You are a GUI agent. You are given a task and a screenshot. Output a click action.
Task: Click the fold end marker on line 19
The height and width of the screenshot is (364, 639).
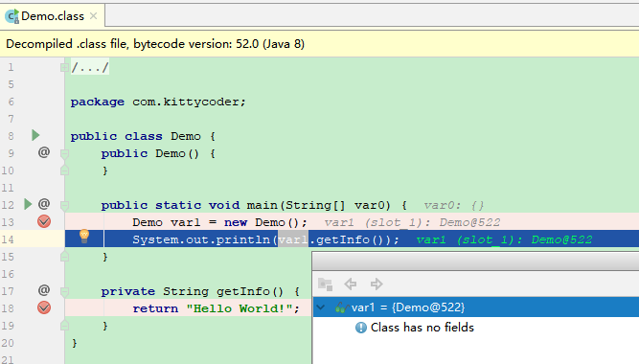coord(64,326)
